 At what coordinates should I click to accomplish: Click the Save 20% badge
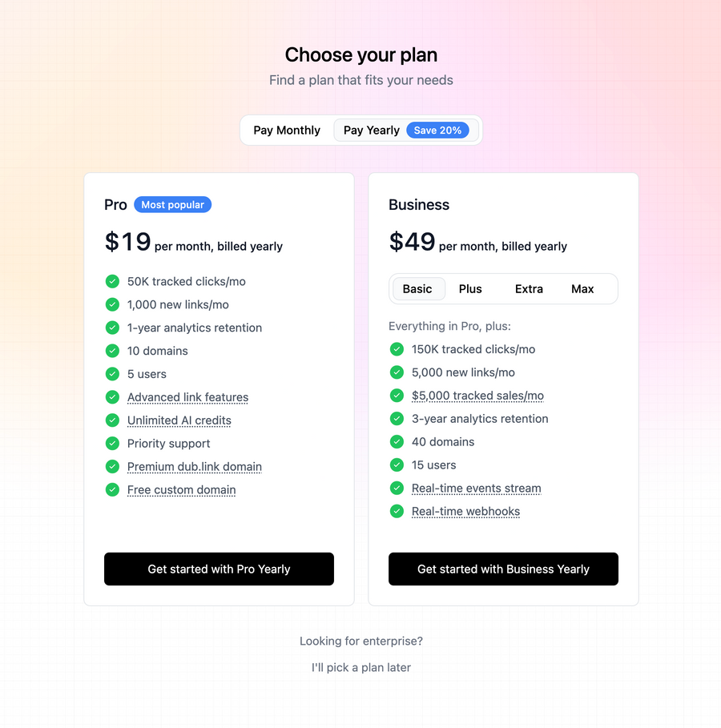tap(437, 130)
